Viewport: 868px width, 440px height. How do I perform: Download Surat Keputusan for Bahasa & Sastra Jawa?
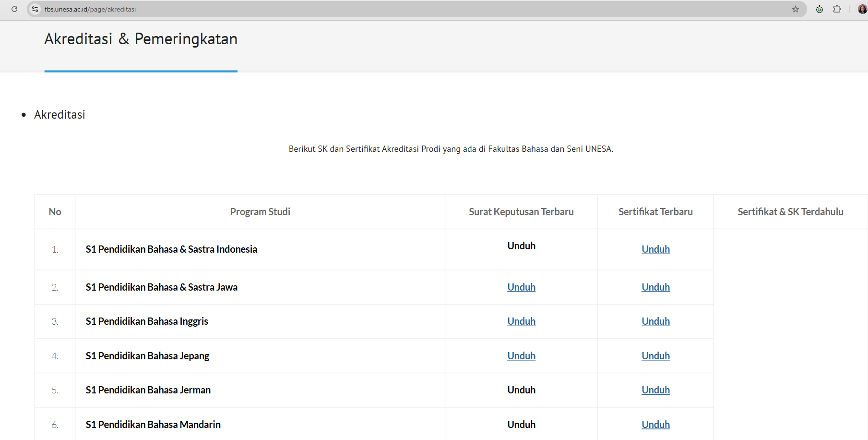coord(521,287)
